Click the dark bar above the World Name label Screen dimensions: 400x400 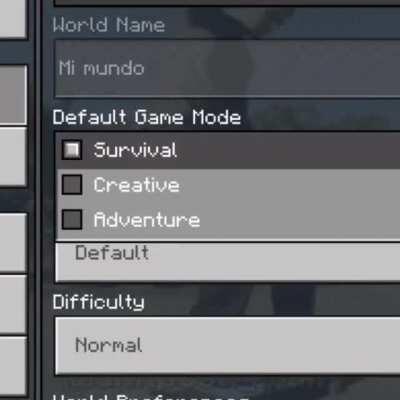tap(227, 3)
